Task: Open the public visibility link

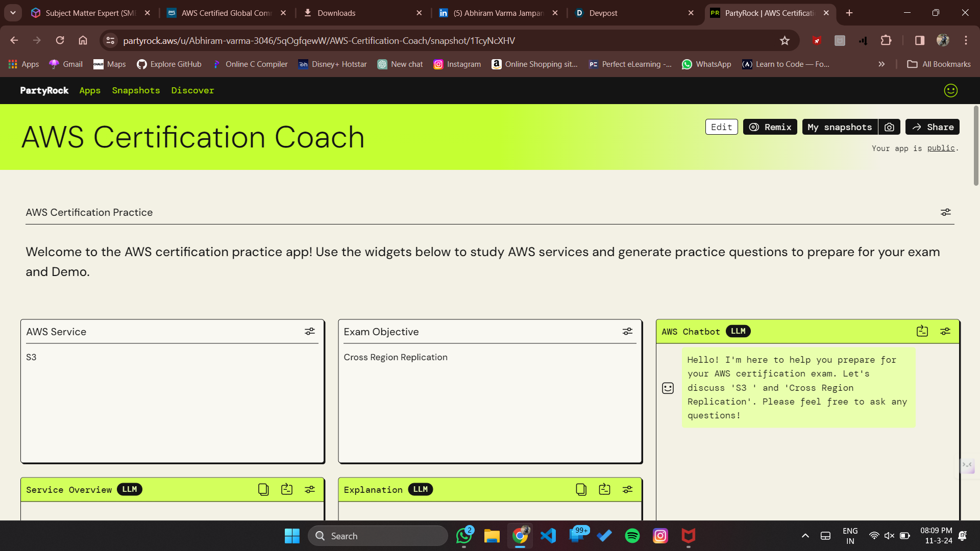Action: tap(941, 148)
